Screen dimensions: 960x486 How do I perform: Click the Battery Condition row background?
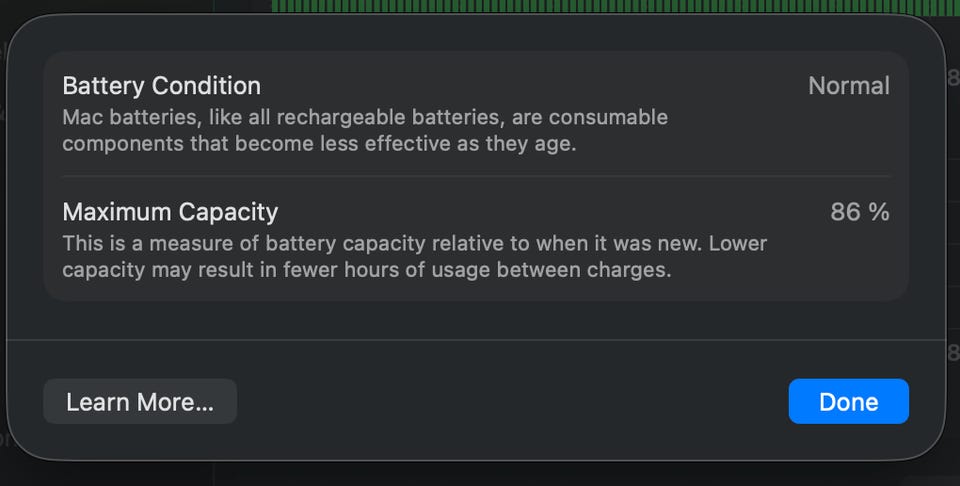click(476, 114)
